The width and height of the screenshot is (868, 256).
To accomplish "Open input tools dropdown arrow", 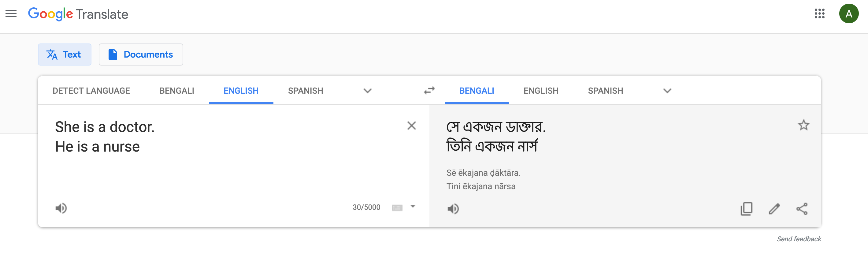I will (x=413, y=206).
